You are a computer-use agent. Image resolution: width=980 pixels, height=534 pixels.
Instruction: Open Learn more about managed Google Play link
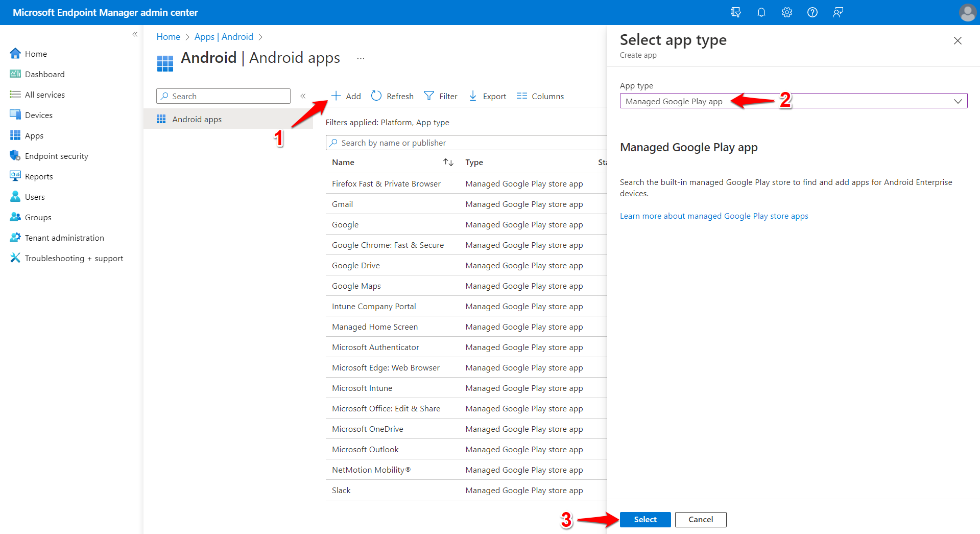(714, 216)
